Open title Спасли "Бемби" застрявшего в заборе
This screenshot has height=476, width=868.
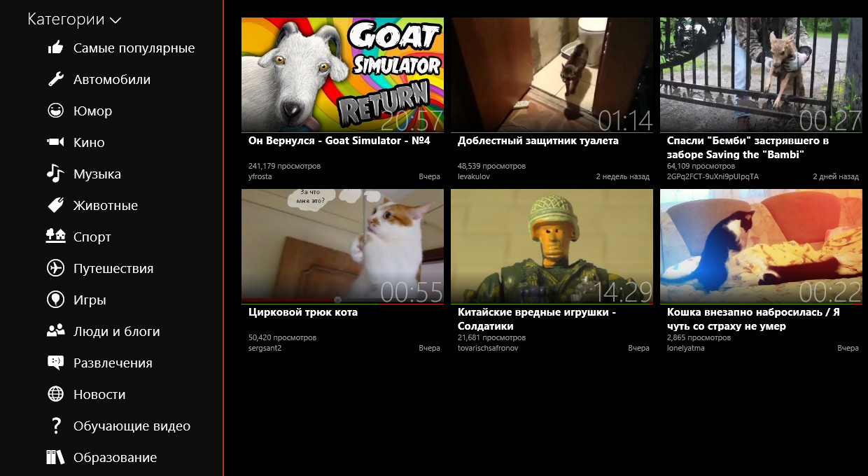click(748, 148)
